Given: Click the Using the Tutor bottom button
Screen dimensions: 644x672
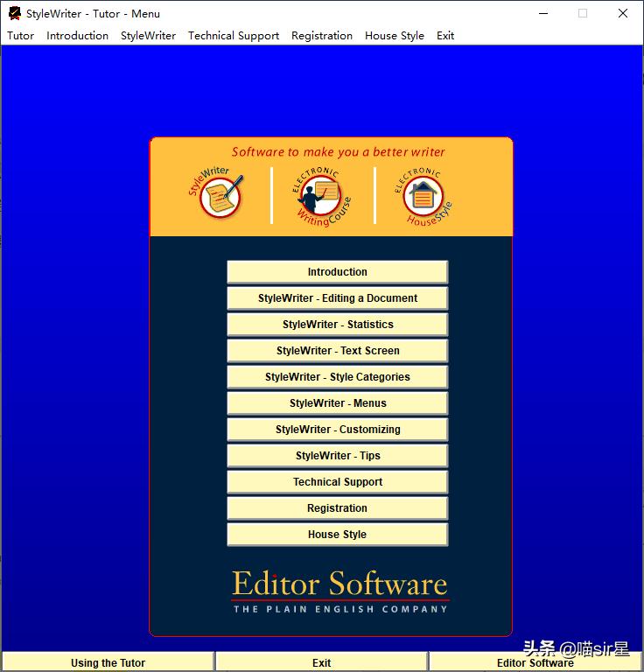Looking at the screenshot, I should [108, 662].
